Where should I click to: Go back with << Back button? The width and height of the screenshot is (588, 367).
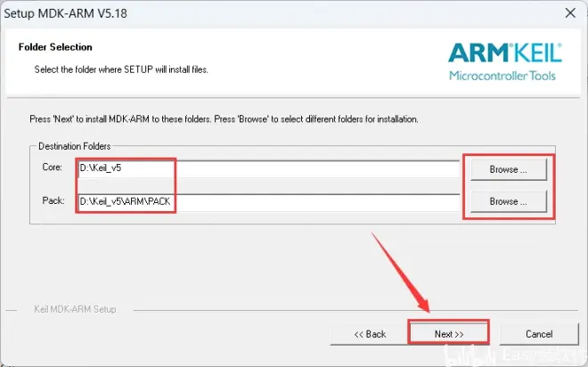point(370,334)
